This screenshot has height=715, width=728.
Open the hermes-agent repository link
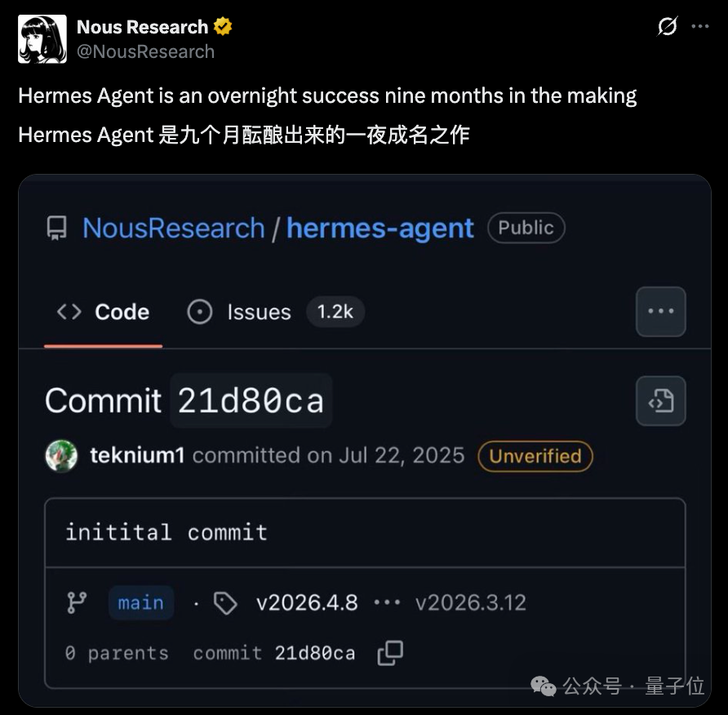(x=380, y=228)
